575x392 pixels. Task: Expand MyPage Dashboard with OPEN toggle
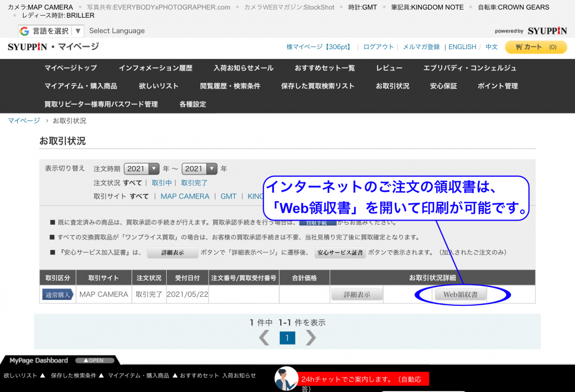[95, 361]
